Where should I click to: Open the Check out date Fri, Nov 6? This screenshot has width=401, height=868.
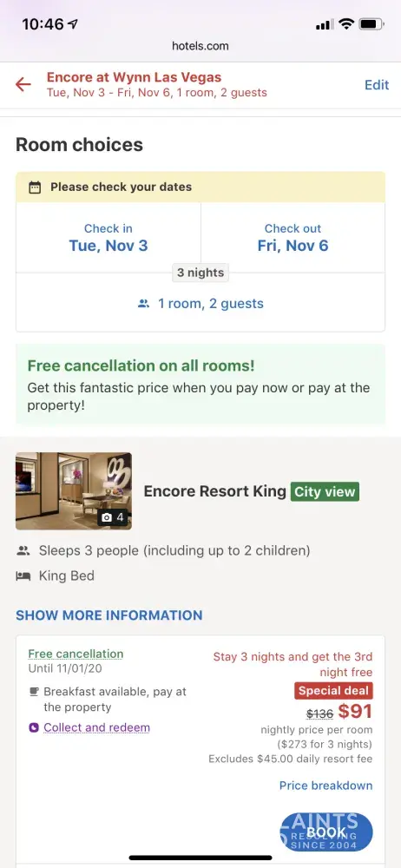pos(293,238)
